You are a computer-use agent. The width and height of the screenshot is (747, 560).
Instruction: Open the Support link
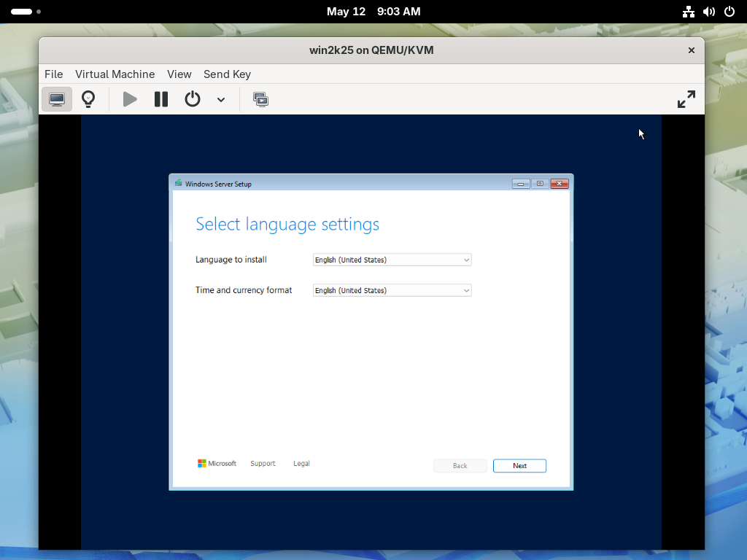click(263, 463)
